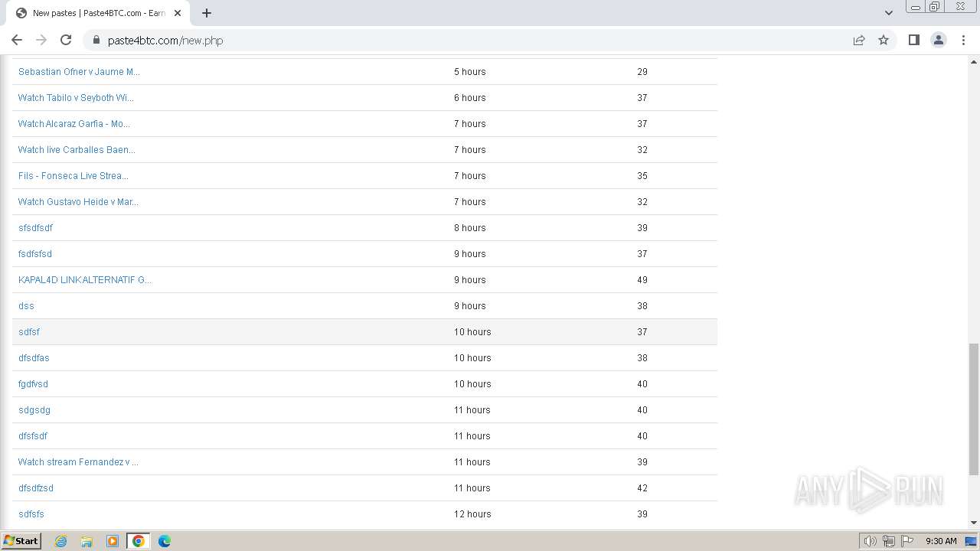Open the sfsdfsdf paste link
This screenshot has height=551, width=980.
35,228
